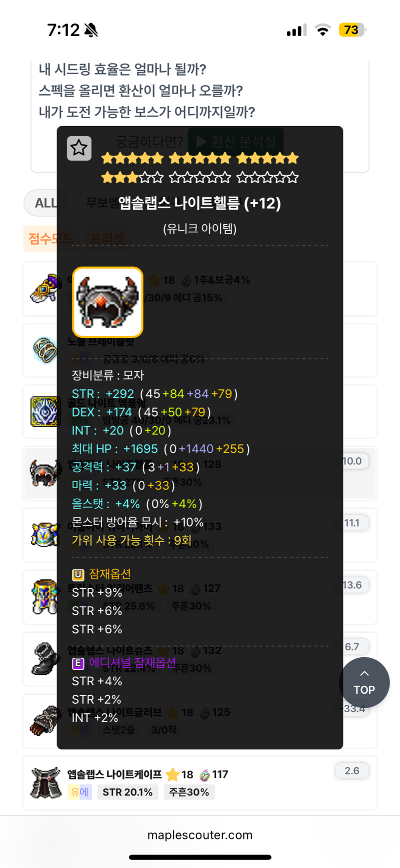Jump to top with the TOP button
400x868 pixels.
click(x=364, y=682)
